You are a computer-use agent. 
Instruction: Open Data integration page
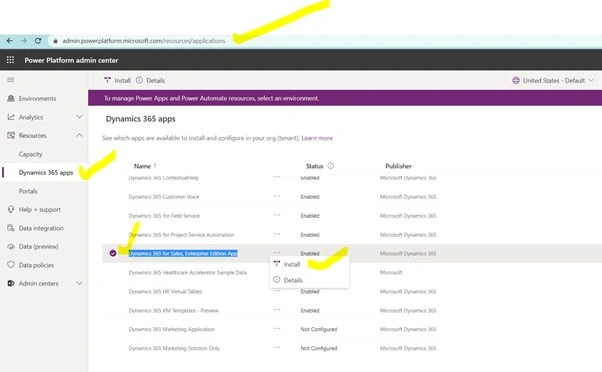(41, 228)
